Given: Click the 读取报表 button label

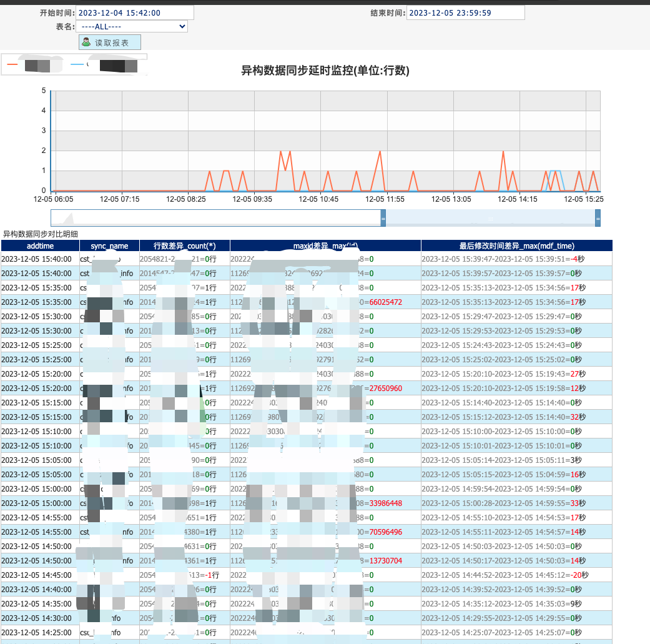Looking at the screenshot, I should pos(112,42).
